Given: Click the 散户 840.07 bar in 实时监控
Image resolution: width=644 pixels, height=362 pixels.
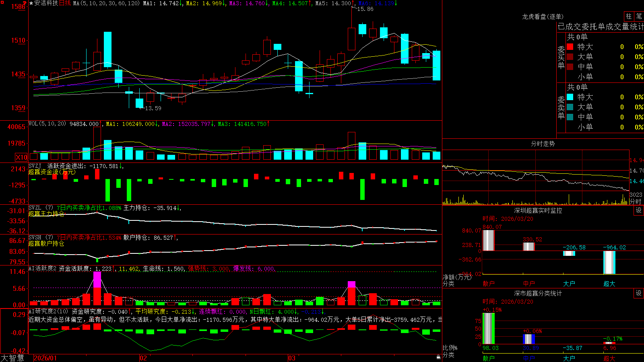Looking at the screenshot, I should coord(488,240).
